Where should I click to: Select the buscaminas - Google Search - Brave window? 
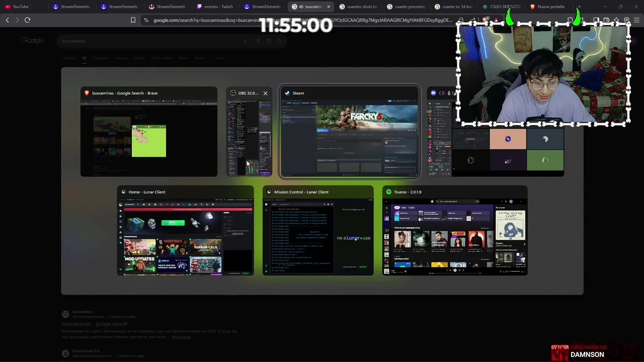[x=149, y=132]
